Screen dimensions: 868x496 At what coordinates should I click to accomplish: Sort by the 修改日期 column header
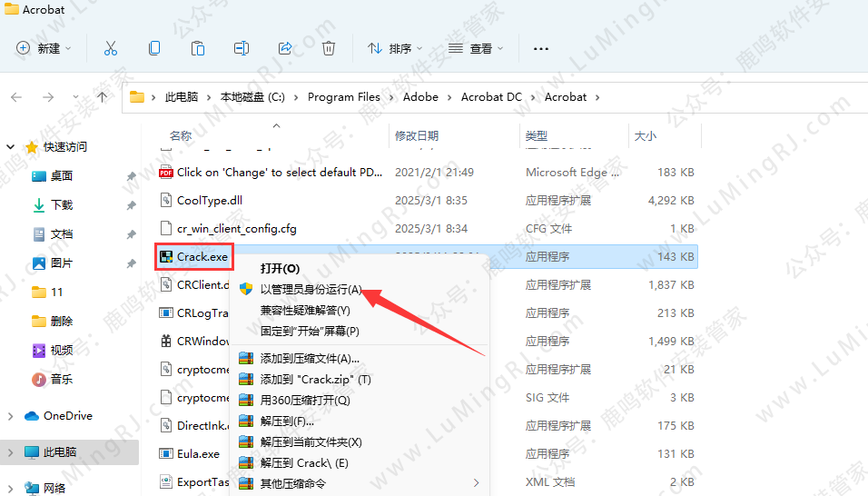coord(416,136)
